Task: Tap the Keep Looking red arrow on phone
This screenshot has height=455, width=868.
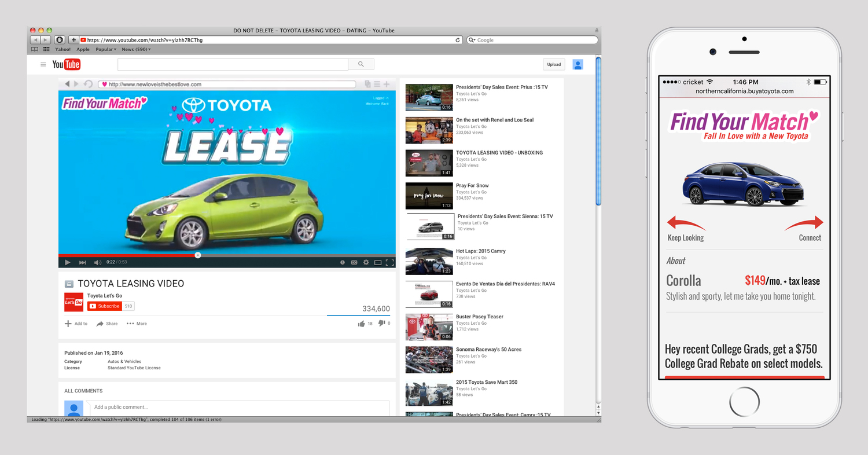Action: pyautogui.click(x=687, y=223)
